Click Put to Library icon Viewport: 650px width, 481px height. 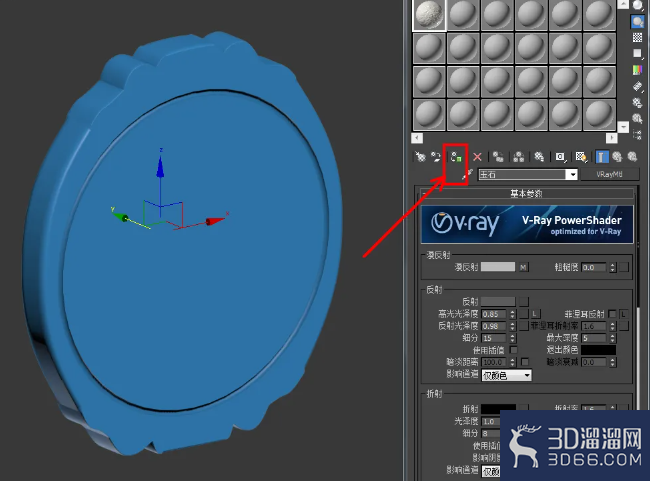[539, 157]
